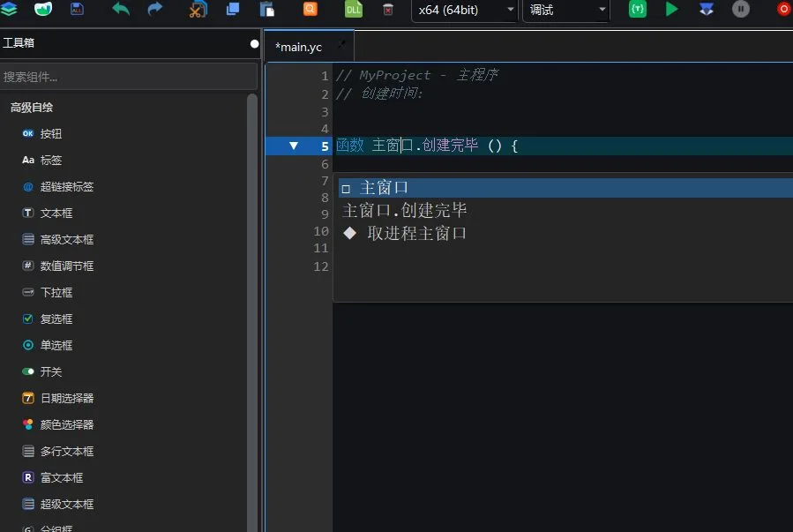The width and height of the screenshot is (793, 532).
Task: Click the layers stack icon in toolbar
Action: 9,9
